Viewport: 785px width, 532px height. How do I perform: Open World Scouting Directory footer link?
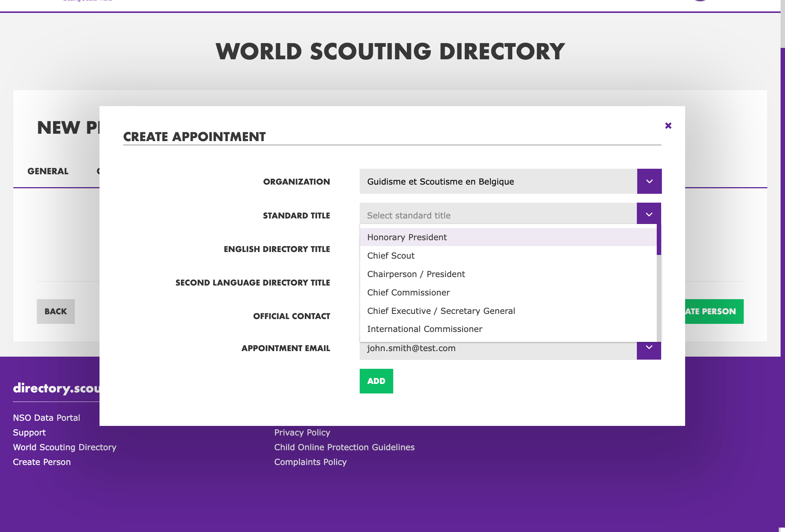point(64,447)
